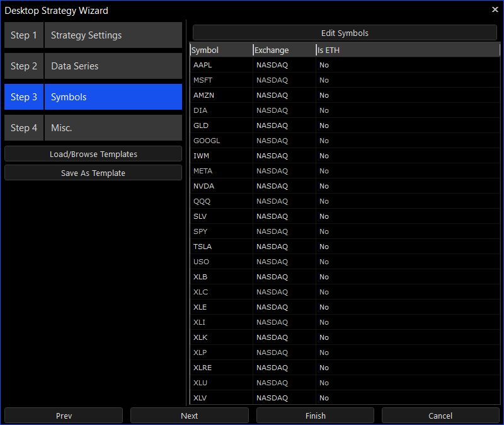Screen dimensions: 504x425
Task: Cancel the strategy wizard
Action: 440,416
